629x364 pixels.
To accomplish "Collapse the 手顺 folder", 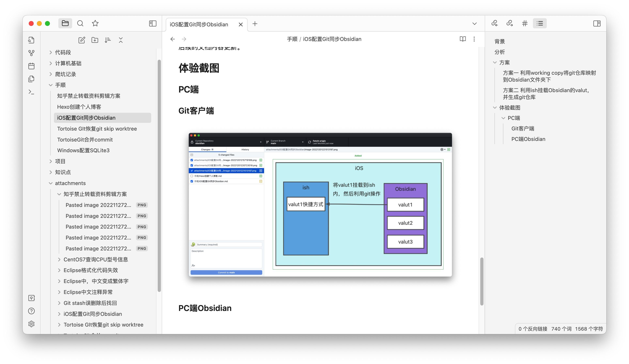I will click(51, 85).
